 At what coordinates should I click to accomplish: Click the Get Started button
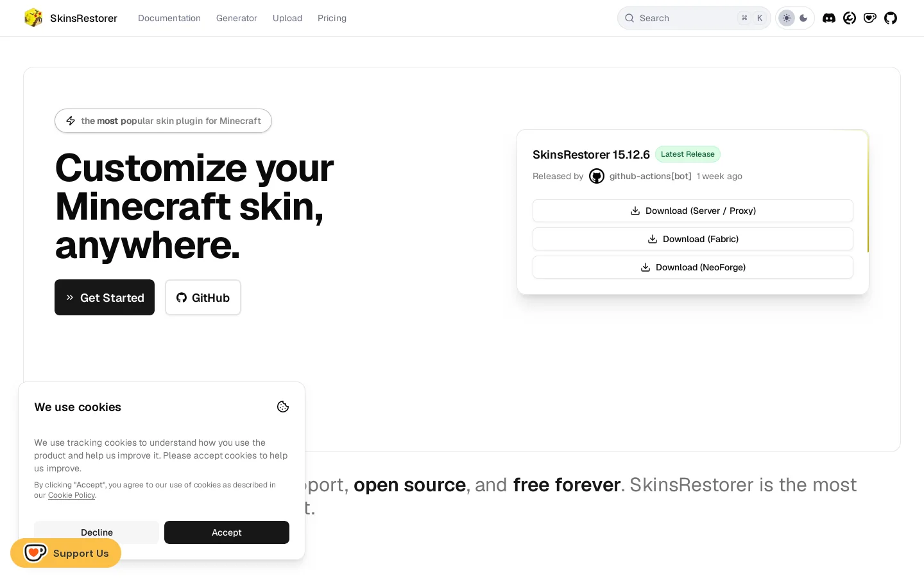point(105,297)
